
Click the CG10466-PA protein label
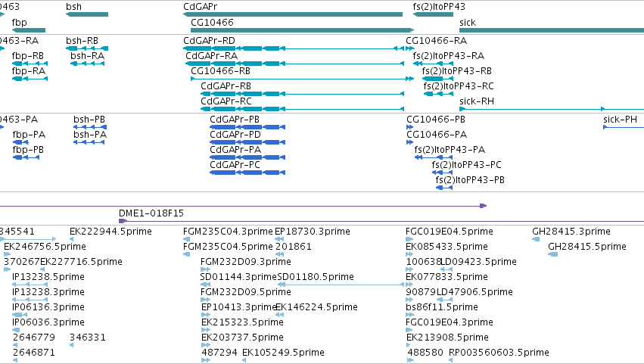click(437, 135)
